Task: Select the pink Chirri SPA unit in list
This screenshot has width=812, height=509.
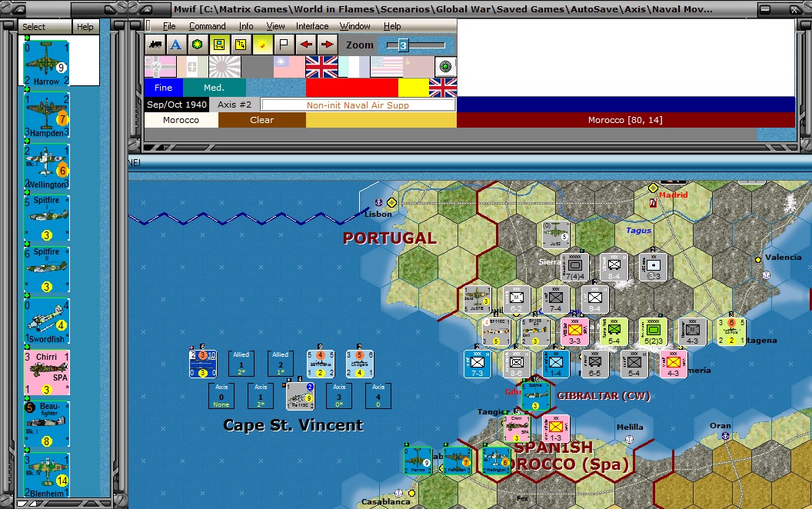Action: click(x=47, y=373)
